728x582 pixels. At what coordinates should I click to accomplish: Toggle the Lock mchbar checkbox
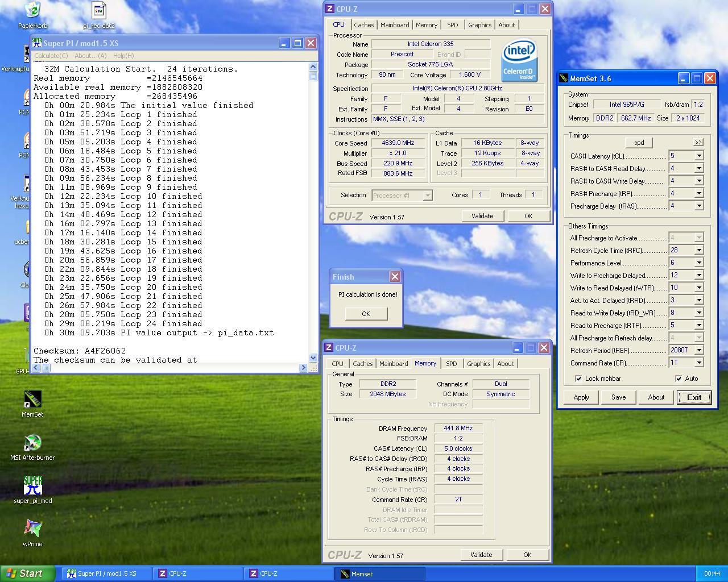coord(578,379)
